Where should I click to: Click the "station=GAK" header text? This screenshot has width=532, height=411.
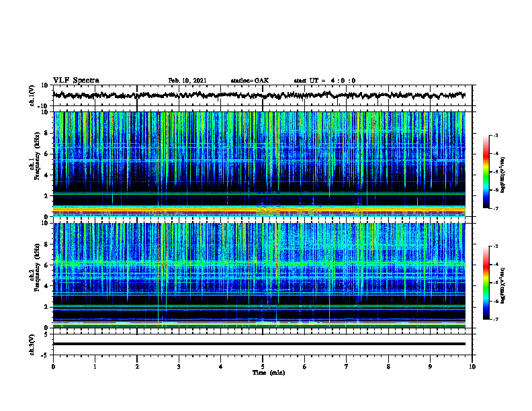[250, 81]
